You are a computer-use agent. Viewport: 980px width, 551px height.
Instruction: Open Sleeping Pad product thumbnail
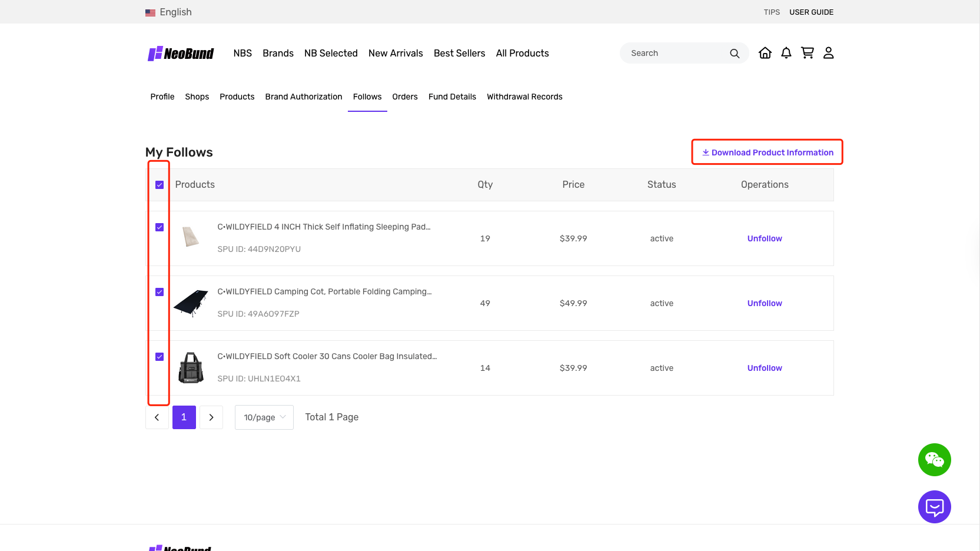191,237
